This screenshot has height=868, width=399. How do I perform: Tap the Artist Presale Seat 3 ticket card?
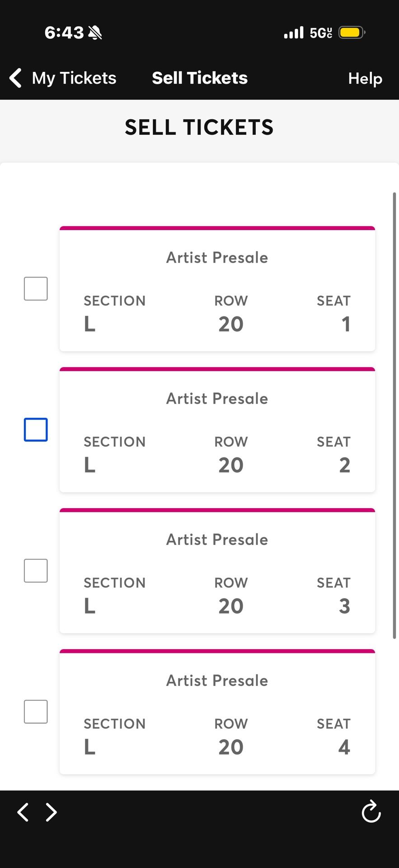pyautogui.click(x=217, y=571)
